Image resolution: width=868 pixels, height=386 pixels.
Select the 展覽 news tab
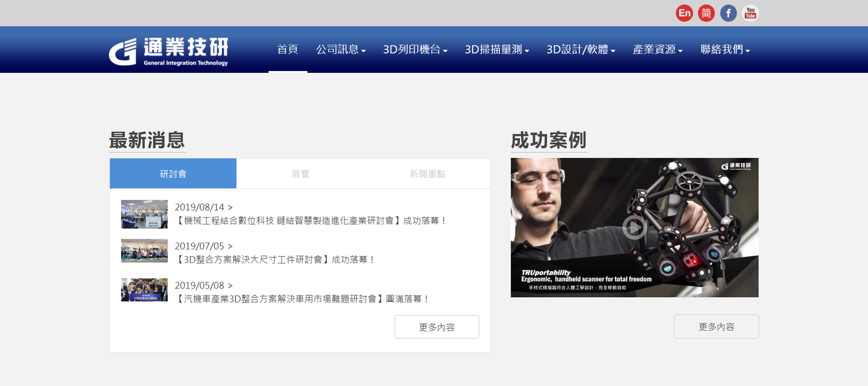click(300, 174)
